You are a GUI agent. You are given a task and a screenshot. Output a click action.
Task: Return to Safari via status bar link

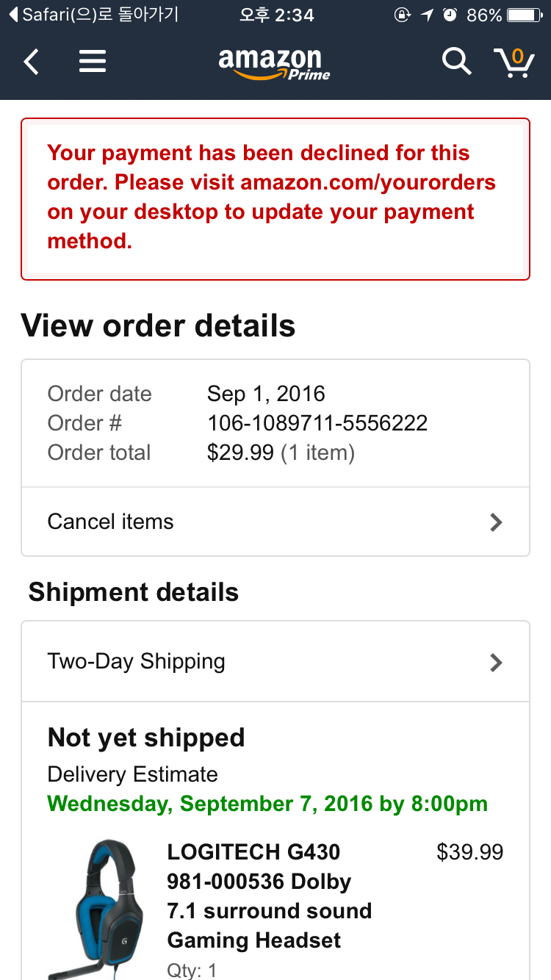pos(94,15)
